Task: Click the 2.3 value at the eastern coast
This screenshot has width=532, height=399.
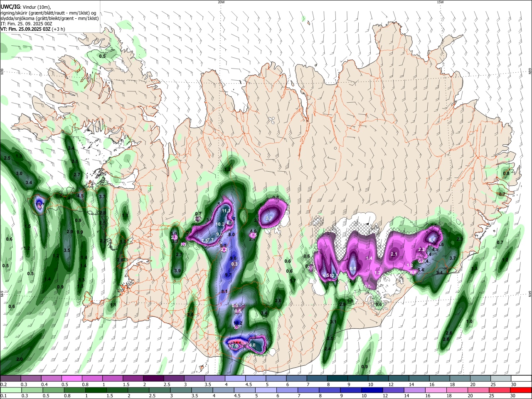Action: click(x=460, y=239)
